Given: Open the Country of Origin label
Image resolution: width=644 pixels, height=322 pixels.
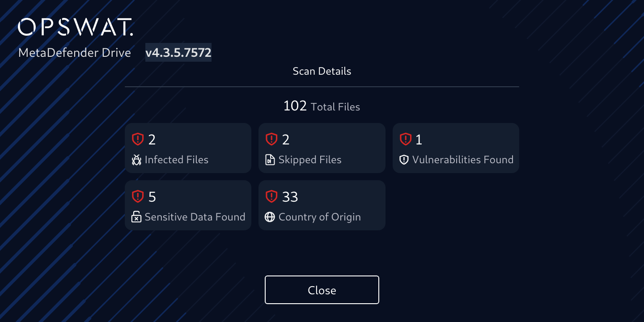Looking at the screenshot, I should (319, 217).
